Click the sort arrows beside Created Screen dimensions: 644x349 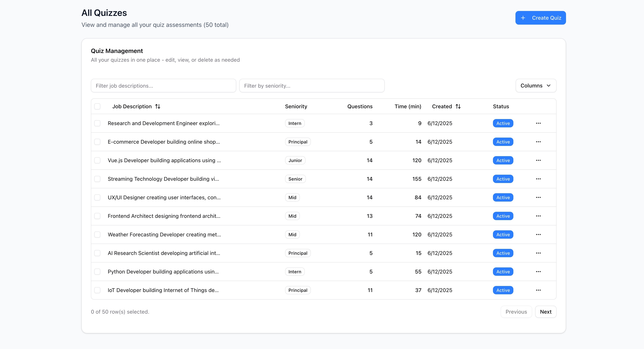point(458,107)
